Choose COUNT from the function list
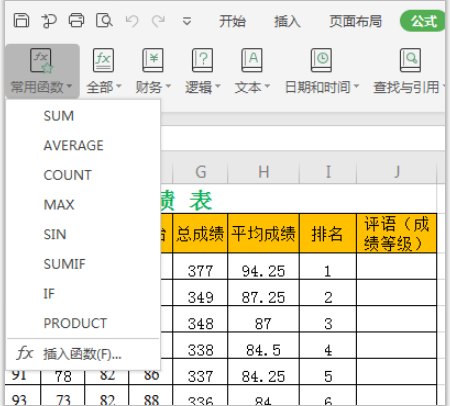 coord(83,175)
